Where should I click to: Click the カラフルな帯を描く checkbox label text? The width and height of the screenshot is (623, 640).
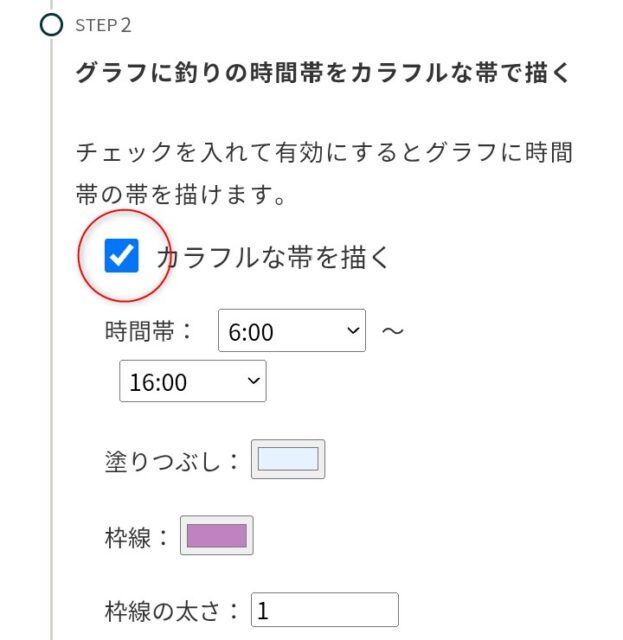point(272,257)
